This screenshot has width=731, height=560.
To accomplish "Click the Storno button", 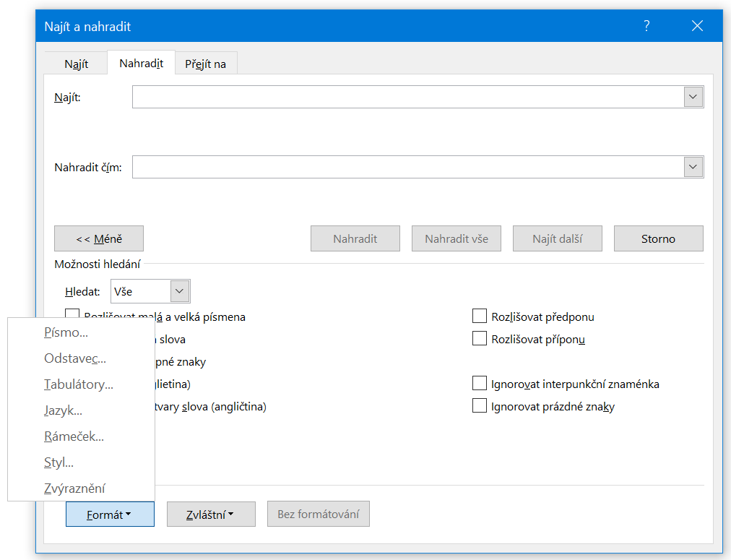I will [x=658, y=238].
